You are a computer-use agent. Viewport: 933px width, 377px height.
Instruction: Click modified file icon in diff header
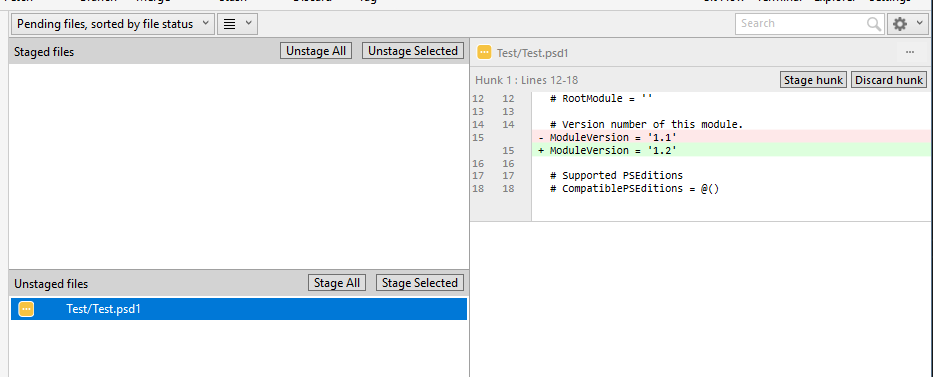click(484, 52)
